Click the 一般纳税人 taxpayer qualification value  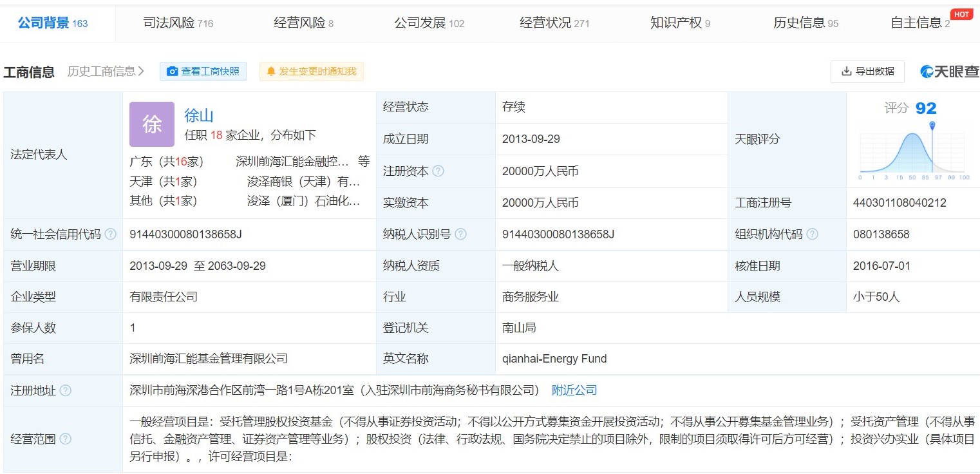[531, 266]
